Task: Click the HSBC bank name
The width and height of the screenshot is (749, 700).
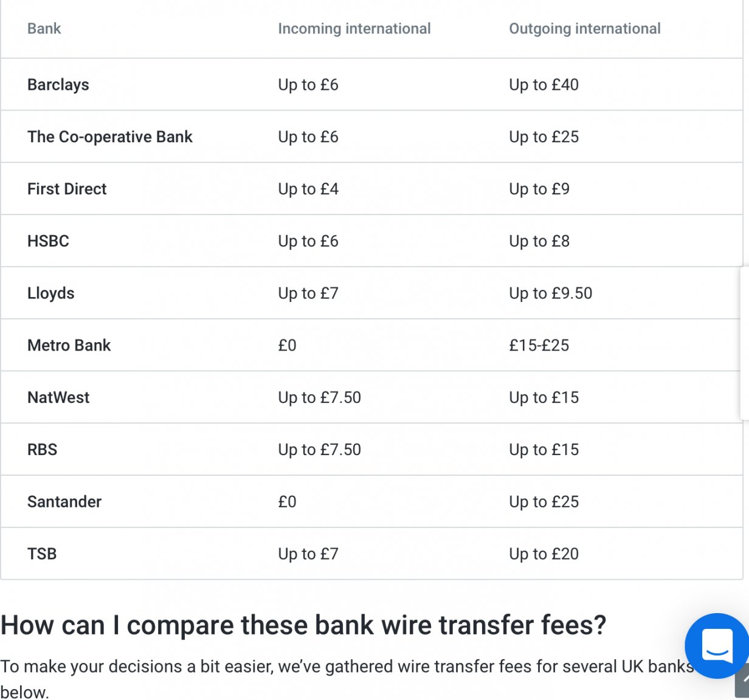Action: click(x=48, y=241)
